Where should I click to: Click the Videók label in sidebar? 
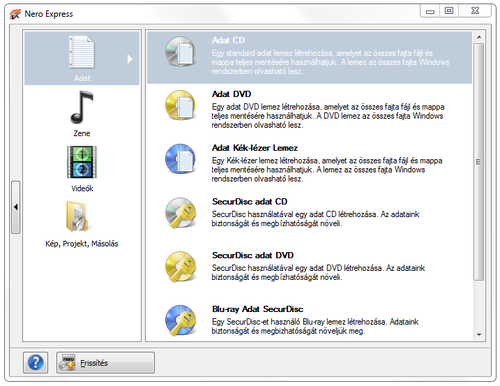[x=82, y=188]
